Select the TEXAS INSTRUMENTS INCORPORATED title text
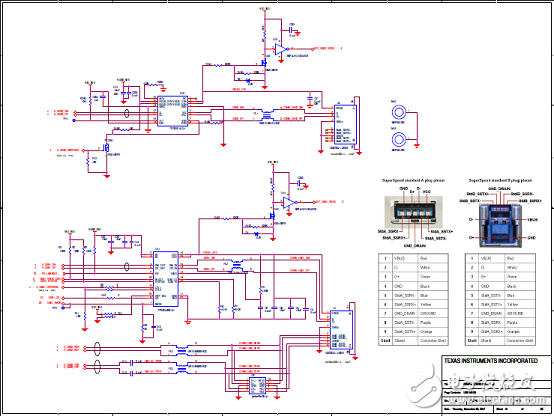The image size is (554, 416). tap(491, 361)
